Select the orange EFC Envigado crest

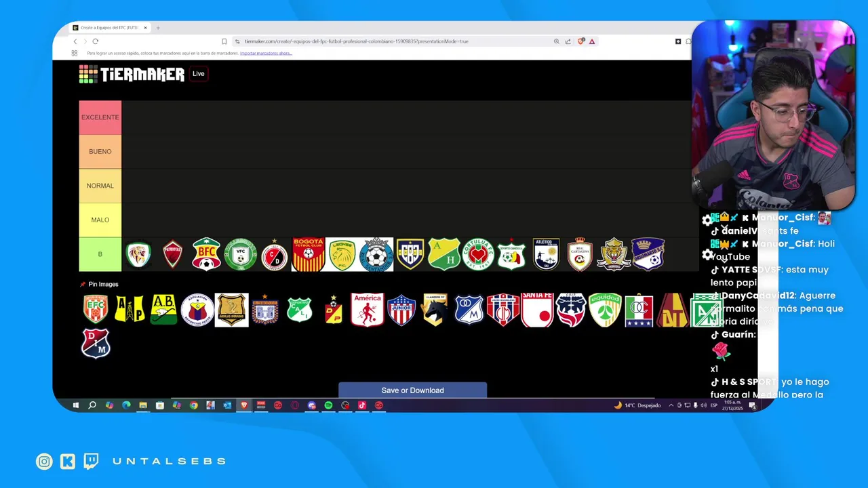(96, 310)
